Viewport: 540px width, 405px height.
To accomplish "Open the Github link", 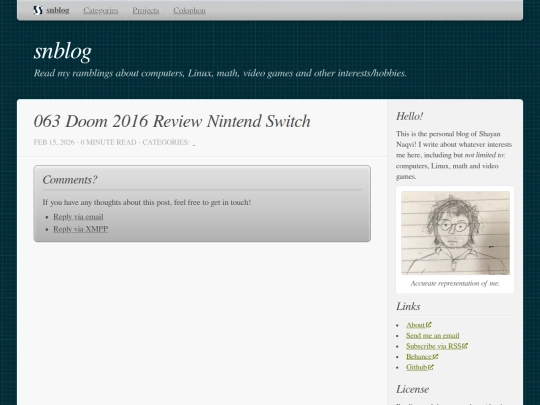I will pyautogui.click(x=417, y=367).
